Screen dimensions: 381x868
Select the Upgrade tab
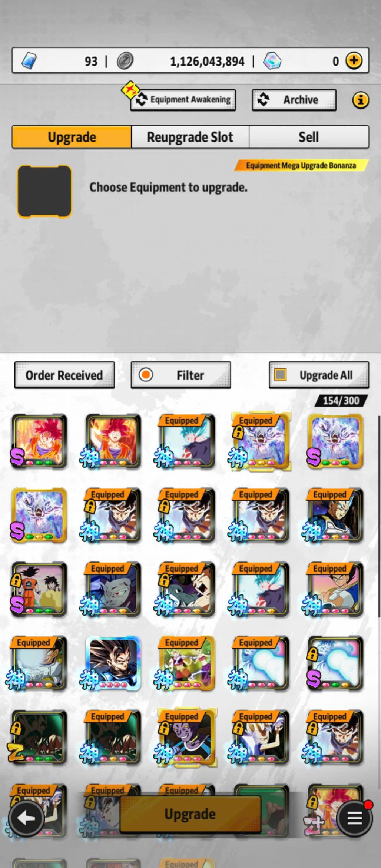72,137
